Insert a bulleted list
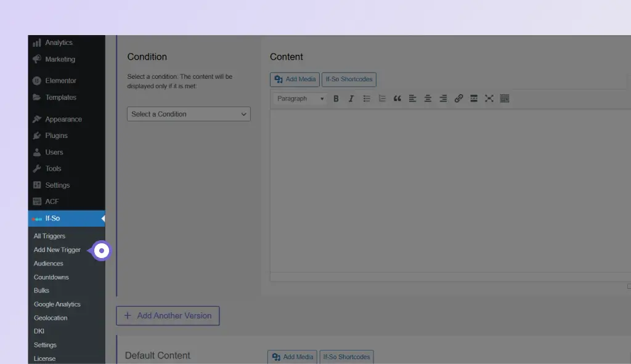Image resolution: width=631 pixels, height=364 pixels. click(x=366, y=99)
